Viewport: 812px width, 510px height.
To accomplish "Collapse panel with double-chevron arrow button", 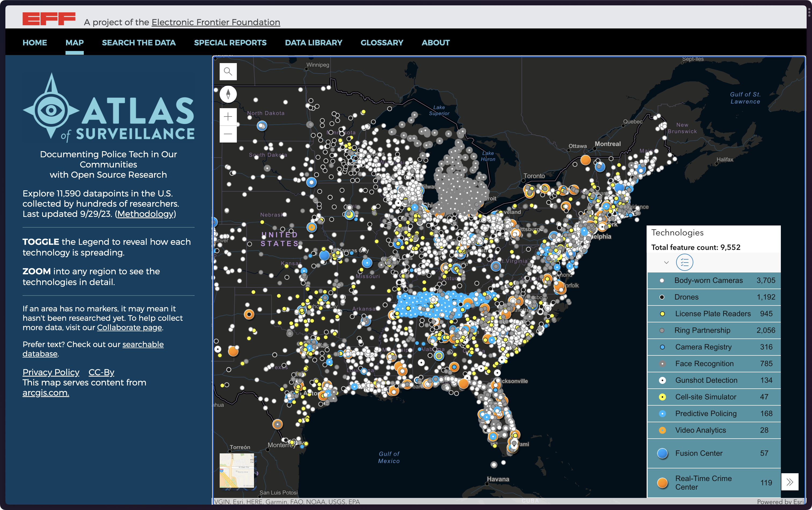I will (789, 482).
